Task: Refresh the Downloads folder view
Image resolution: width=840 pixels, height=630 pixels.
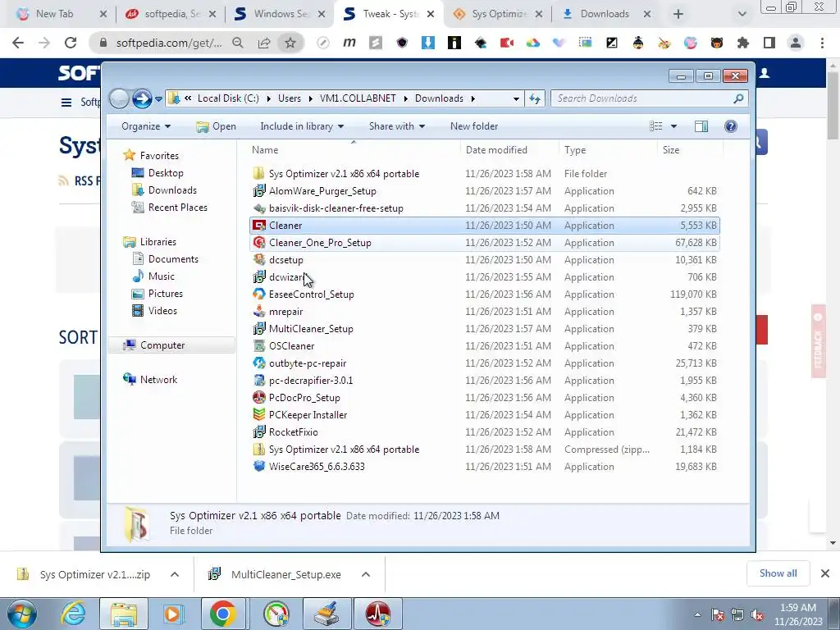Action: coord(535,98)
